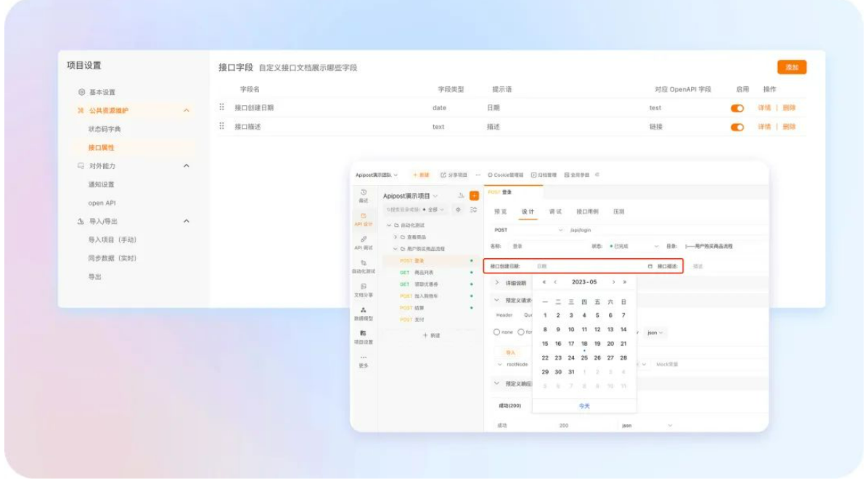868x480 pixels.
Task: Click the expand-collapse list icon in tree toolbar
Action: tap(474, 210)
